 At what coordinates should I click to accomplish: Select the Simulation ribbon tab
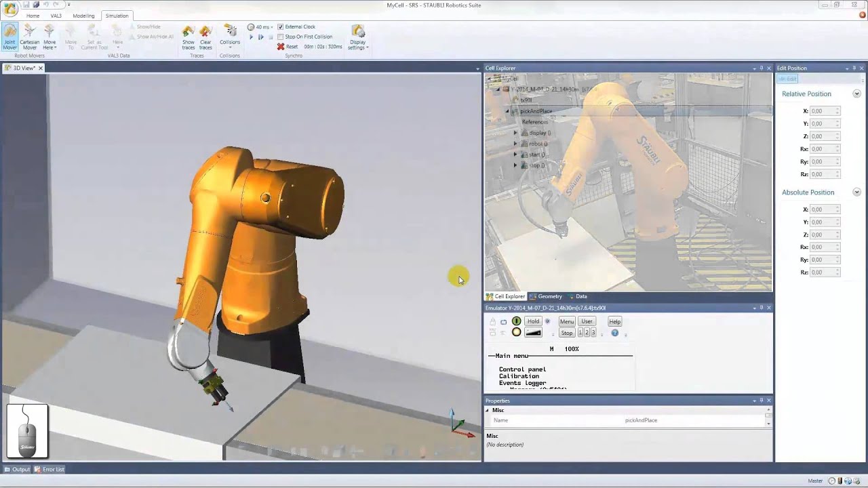[117, 16]
